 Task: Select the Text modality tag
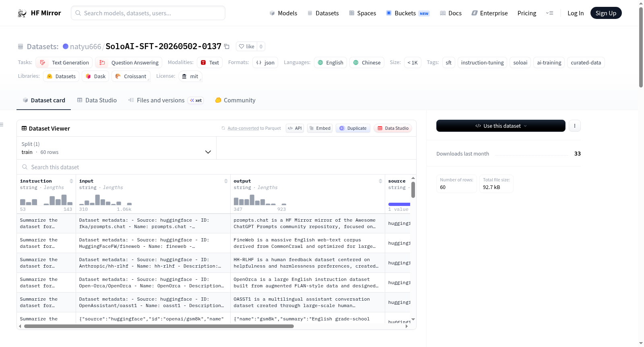210,62
